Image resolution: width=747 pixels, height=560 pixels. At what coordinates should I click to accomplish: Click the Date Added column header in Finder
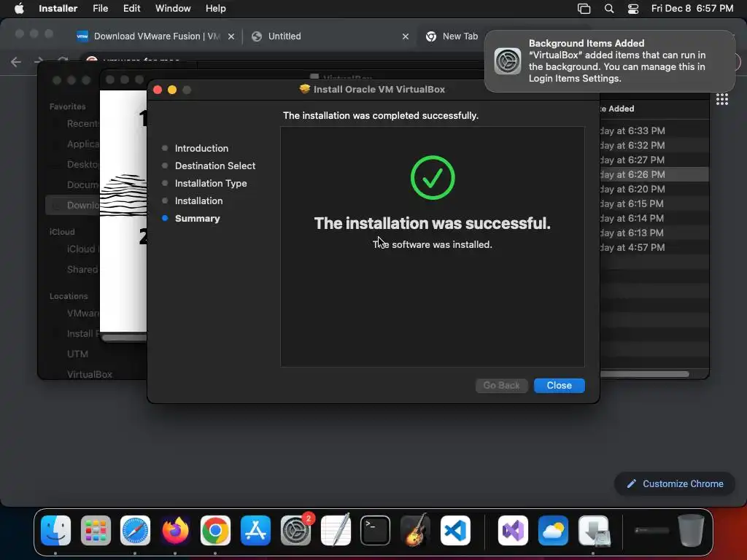(x=617, y=109)
